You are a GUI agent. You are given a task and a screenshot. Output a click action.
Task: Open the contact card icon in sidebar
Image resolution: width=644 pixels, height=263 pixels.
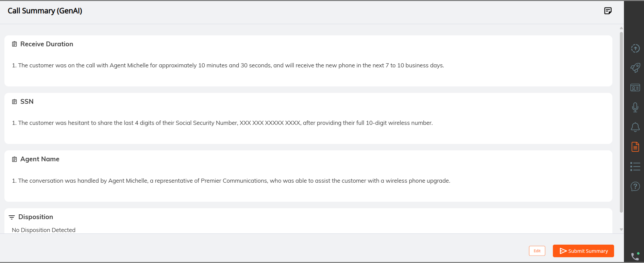click(x=635, y=88)
